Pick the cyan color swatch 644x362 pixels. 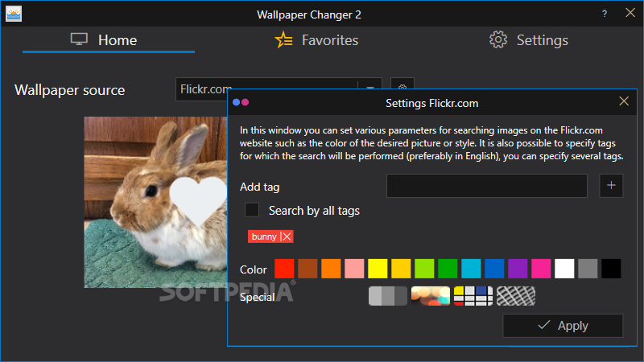[x=471, y=269]
